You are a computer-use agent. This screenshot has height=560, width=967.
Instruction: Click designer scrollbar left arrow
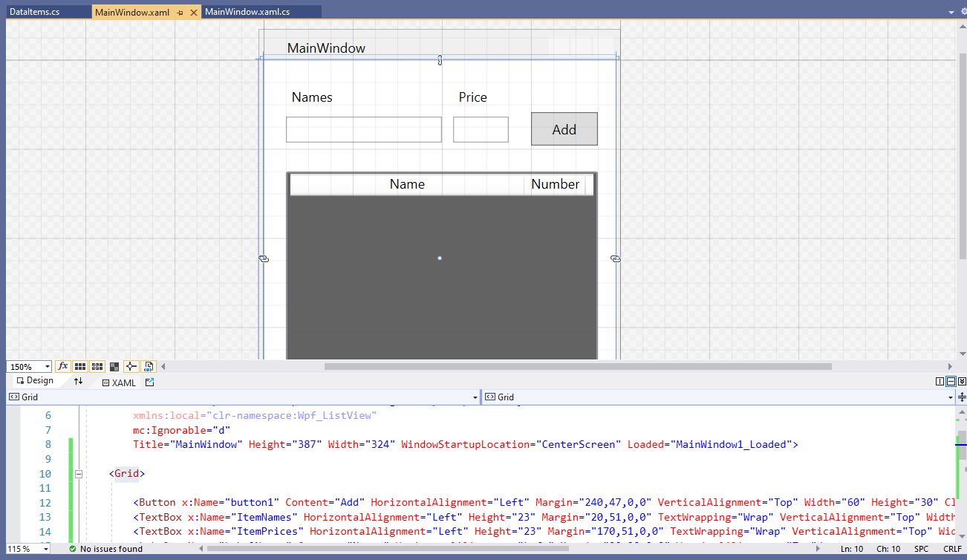pos(163,366)
